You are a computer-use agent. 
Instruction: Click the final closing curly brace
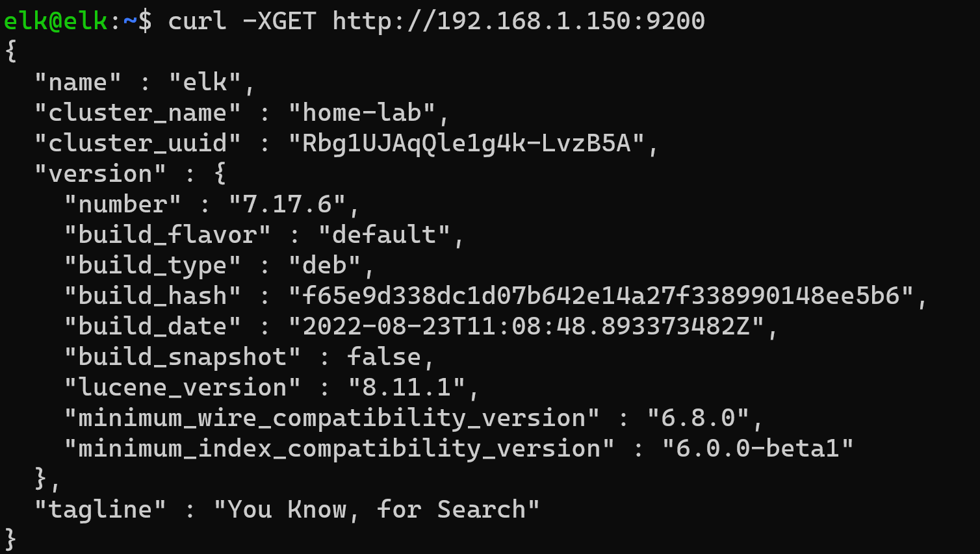10,540
